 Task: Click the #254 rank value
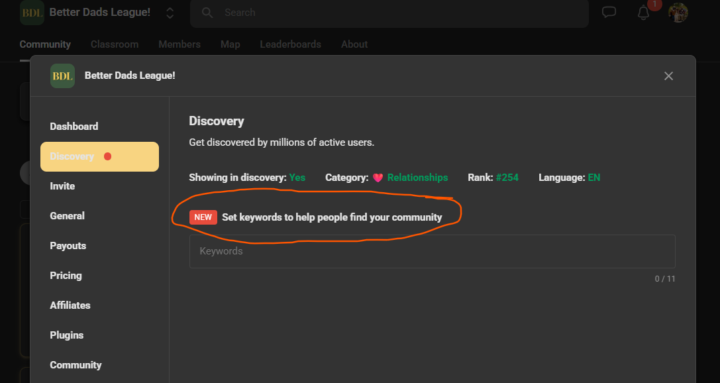507,178
